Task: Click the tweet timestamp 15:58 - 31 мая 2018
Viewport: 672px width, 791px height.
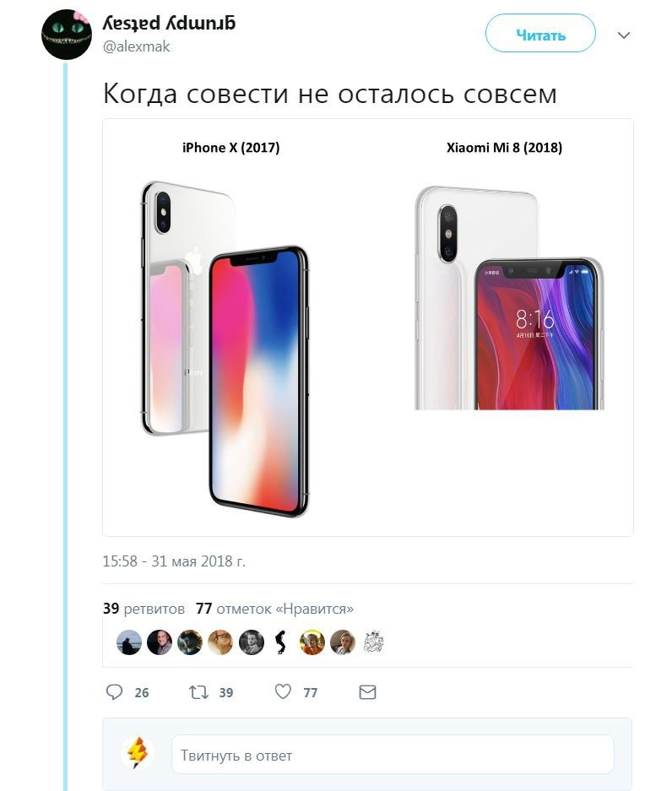Action: pos(174,561)
